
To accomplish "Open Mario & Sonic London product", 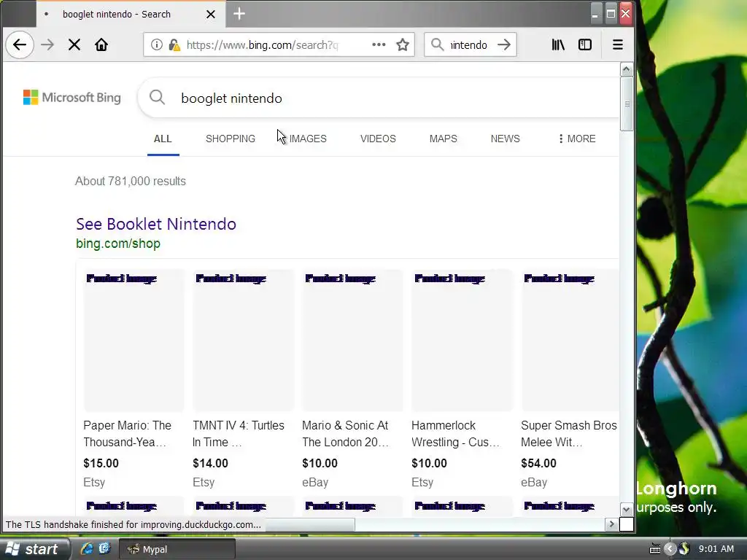I will pos(346,434).
